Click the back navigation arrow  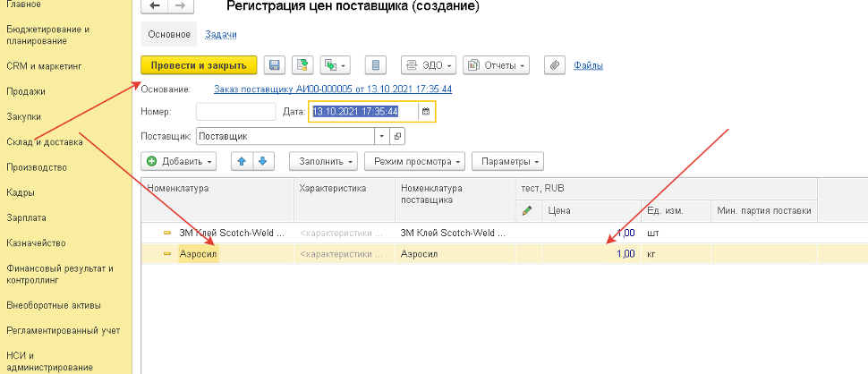pyautogui.click(x=156, y=5)
